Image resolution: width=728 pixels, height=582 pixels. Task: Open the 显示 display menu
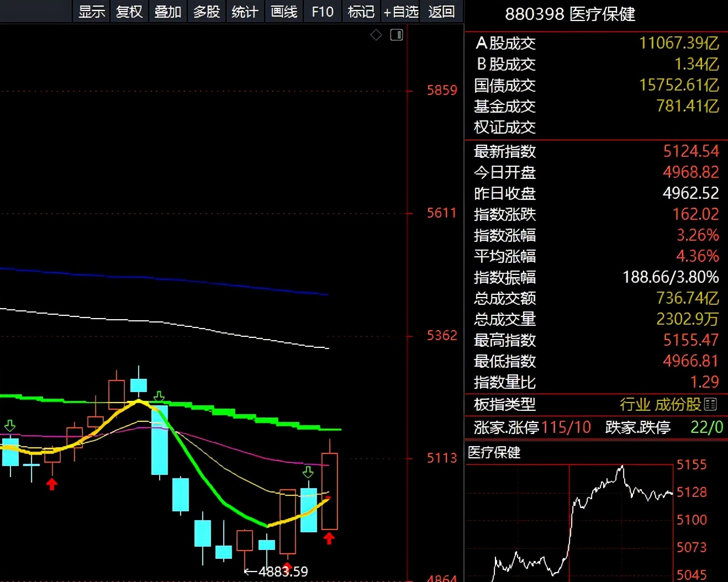pyautogui.click(x=92, y=12)
